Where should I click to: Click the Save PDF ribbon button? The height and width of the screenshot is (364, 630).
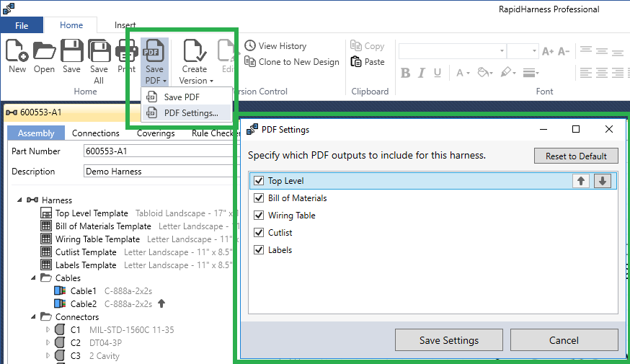155,62
